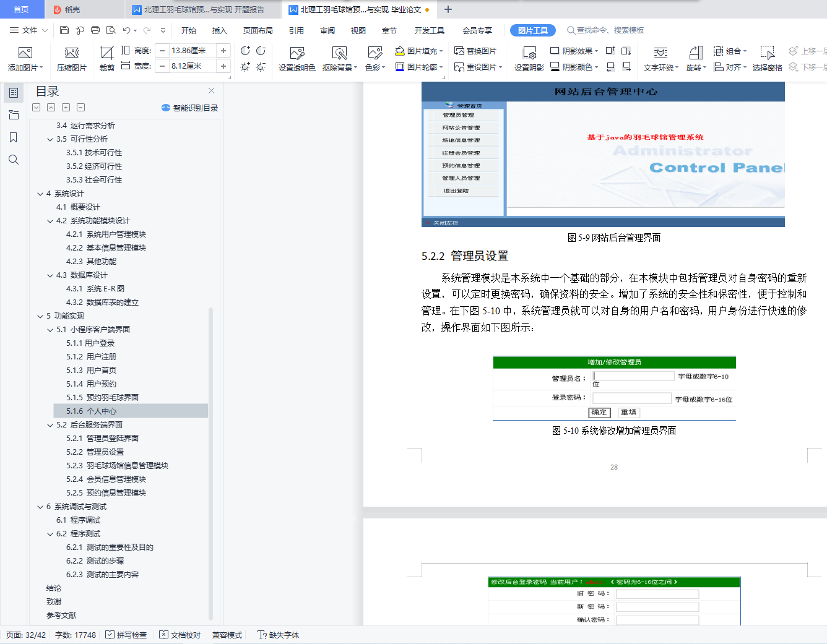Open the 页面布局 ribbon tab

click(258, 30)
